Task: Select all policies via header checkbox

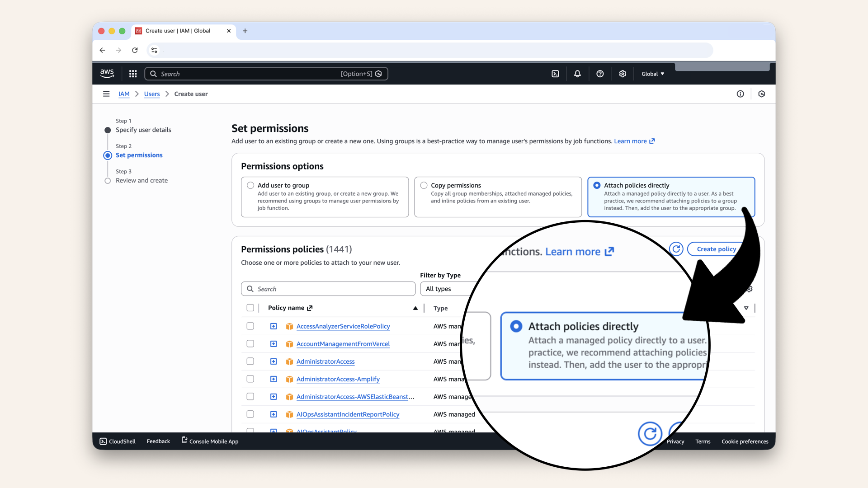Action: 250,308
